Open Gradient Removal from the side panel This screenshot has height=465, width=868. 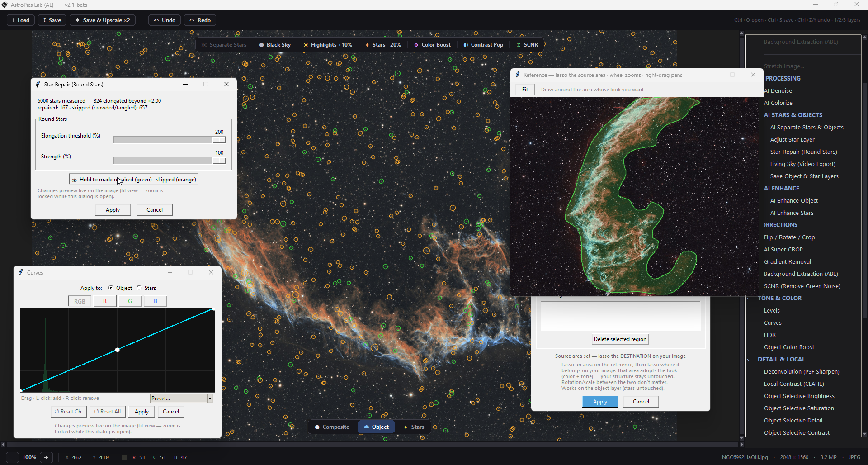(788, 261)
